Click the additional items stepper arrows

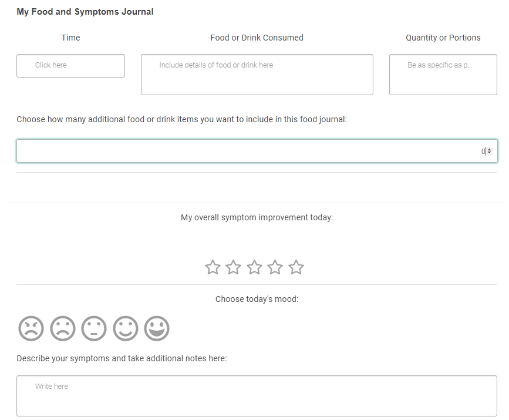coord(489,152)
